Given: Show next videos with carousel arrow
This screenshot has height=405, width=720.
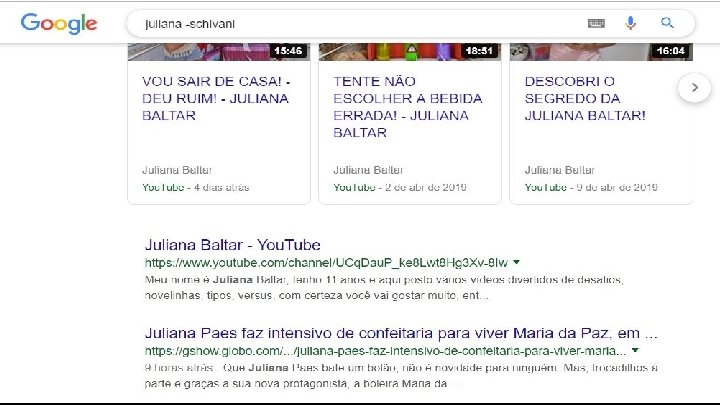Looking at the screenshot, I should 694,87.
